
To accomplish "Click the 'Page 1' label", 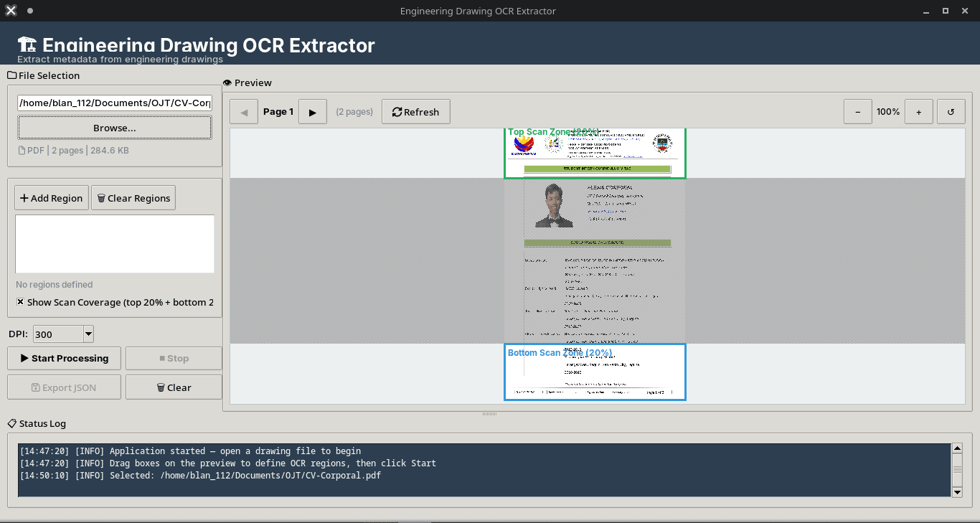I will [x=278, y=112].
